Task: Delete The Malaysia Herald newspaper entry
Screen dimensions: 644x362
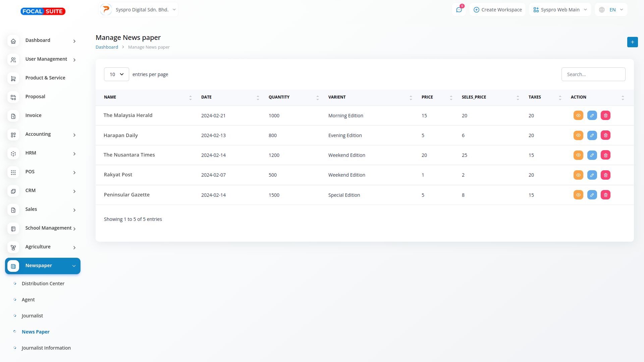Action: pos(605,116)
